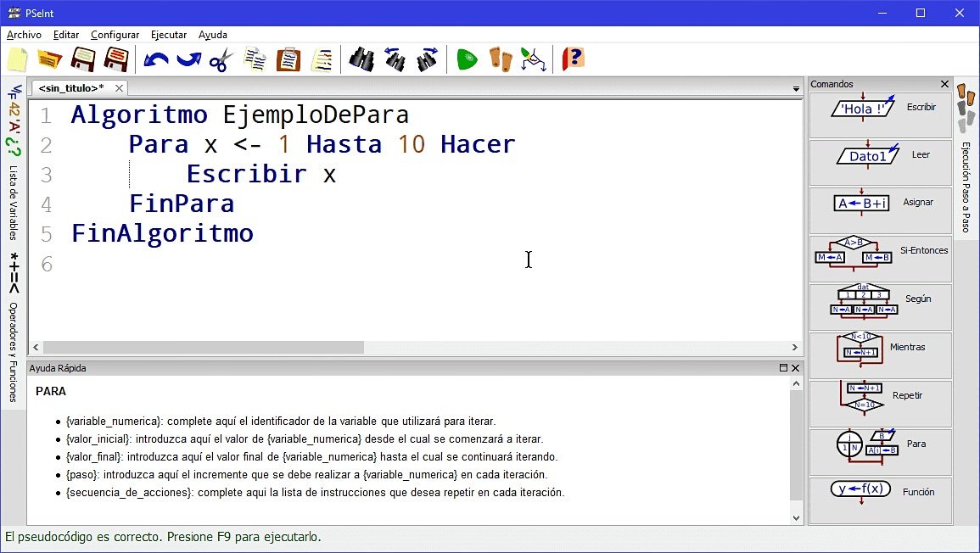Click on 'FinPara' in the code
The height and width of the screenshot is (553, 980).
(x=182, y=204)
